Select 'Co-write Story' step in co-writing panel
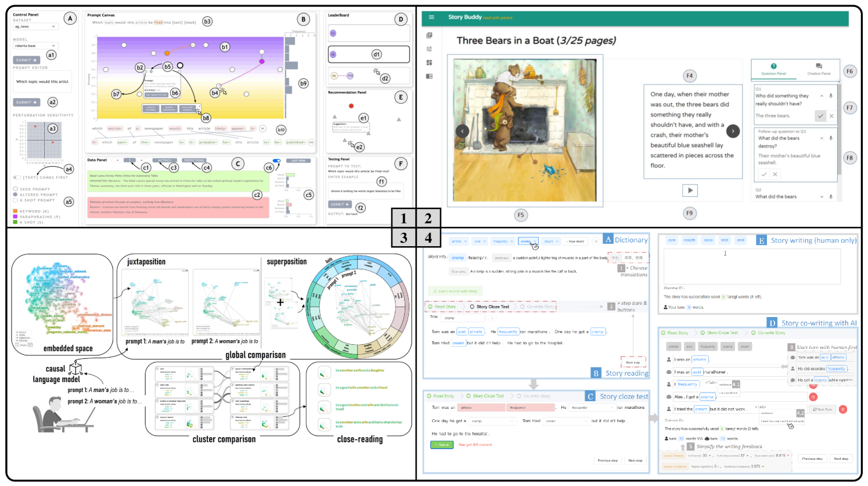The height and width of the screenshot is (486, 868). coord(768,333)
